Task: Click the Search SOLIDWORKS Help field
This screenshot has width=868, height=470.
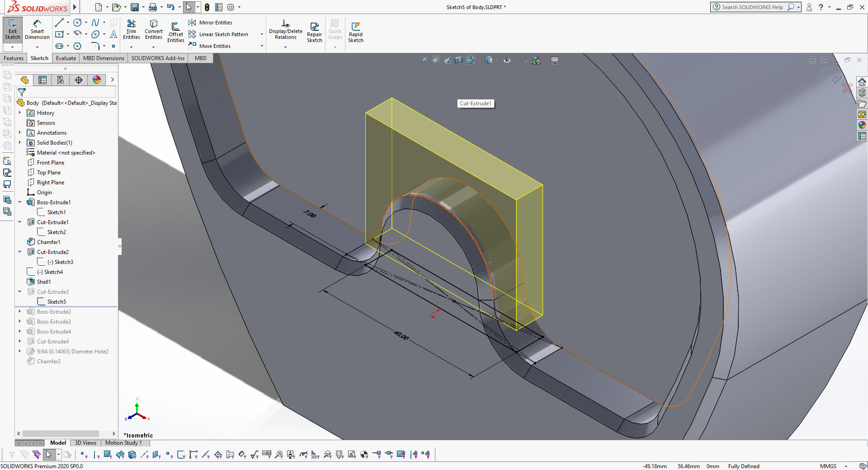Action: (752, 7)
